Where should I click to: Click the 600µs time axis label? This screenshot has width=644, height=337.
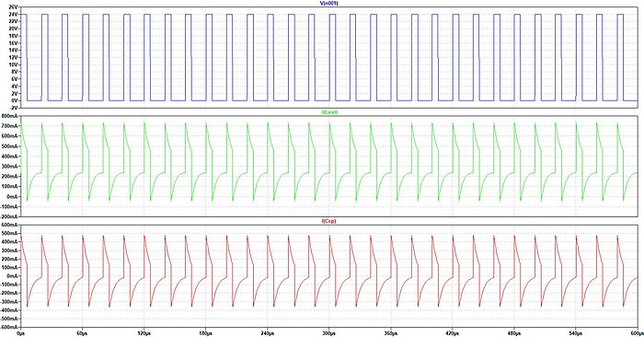tap(637, 333)
